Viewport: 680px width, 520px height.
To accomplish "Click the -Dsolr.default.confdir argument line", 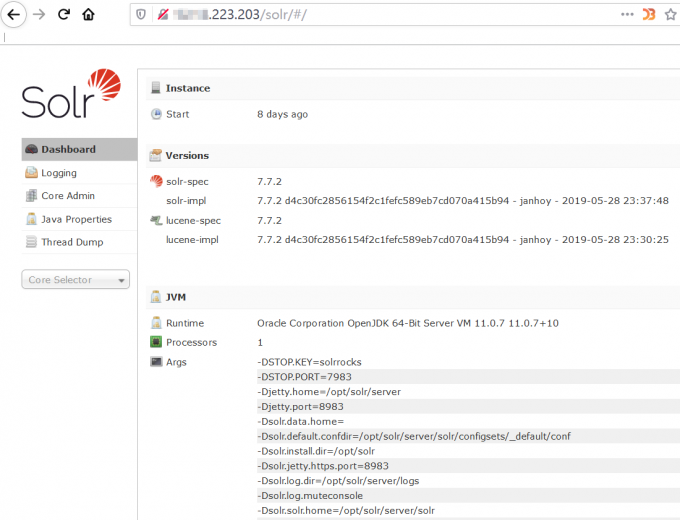I will click(x=414, y=436).
